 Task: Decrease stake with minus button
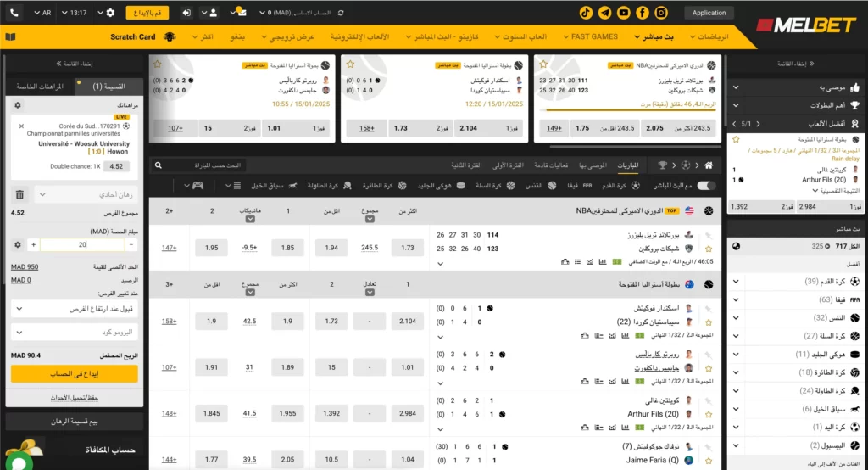tap(131, 244)
